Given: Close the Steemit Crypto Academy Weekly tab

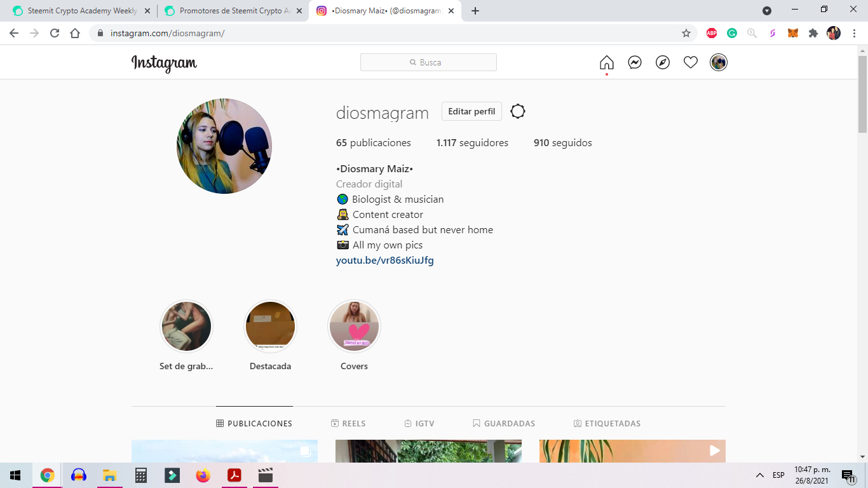Looking at the screenshot, I should tap(147, 11).
